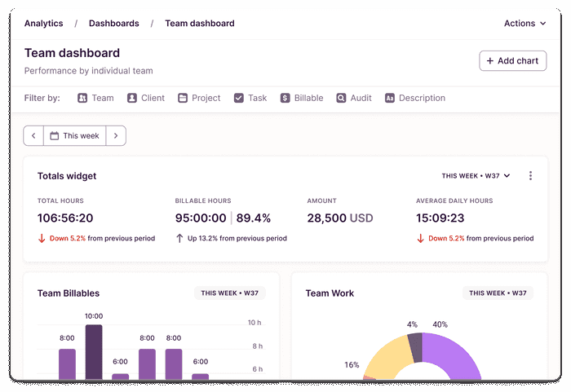Filter by Project label
Image resolution: width=571 pixels, height=392 pixels.
tap(206, 98)
